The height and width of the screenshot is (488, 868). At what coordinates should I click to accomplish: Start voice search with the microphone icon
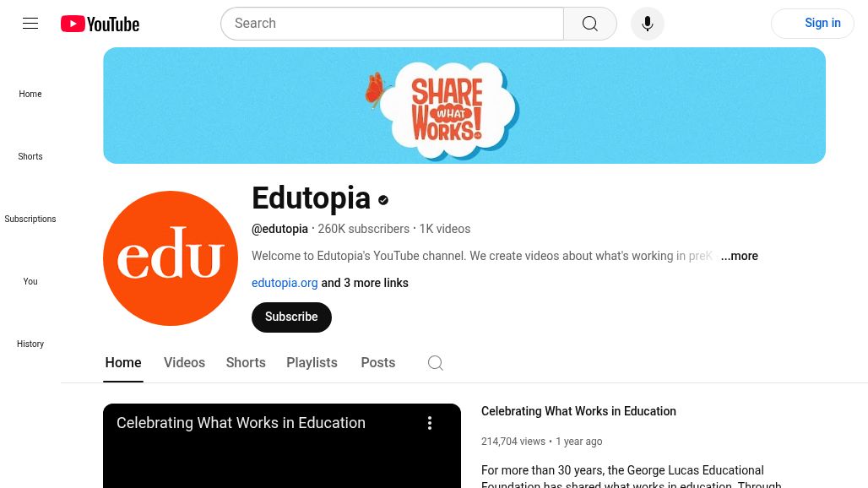pyautogui.click(x=647, y=24)
